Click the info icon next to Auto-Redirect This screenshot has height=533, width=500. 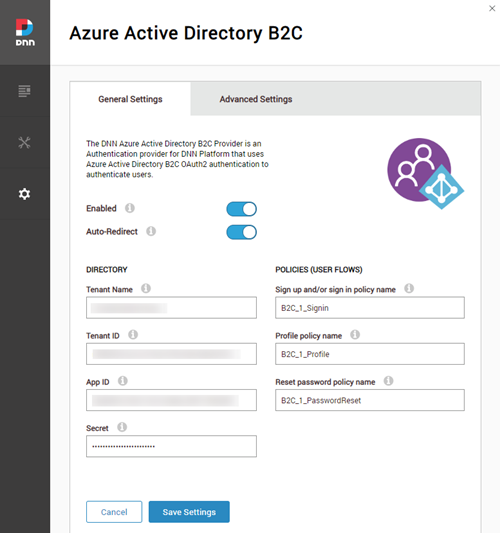coord(151,231)
